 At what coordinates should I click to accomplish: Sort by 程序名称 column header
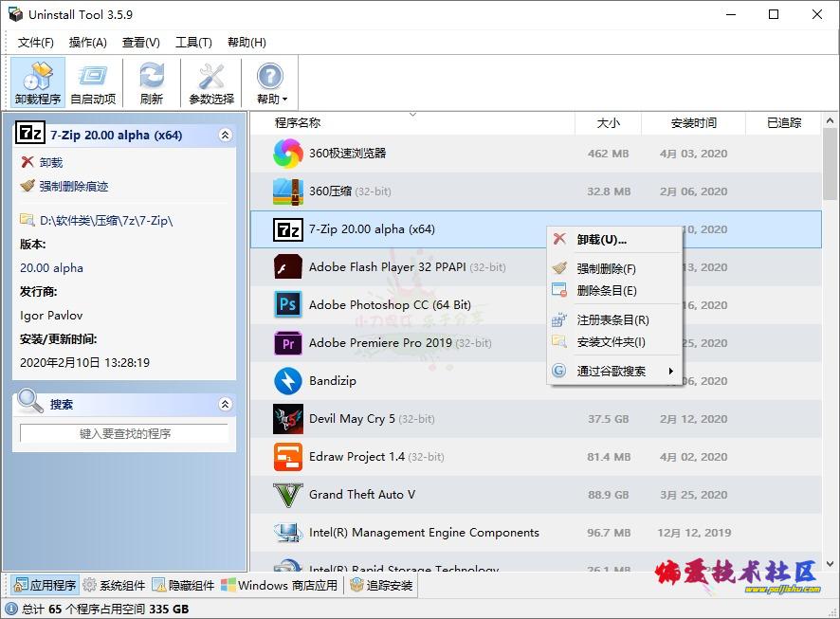pyautogui.click(x=412, y=122)
